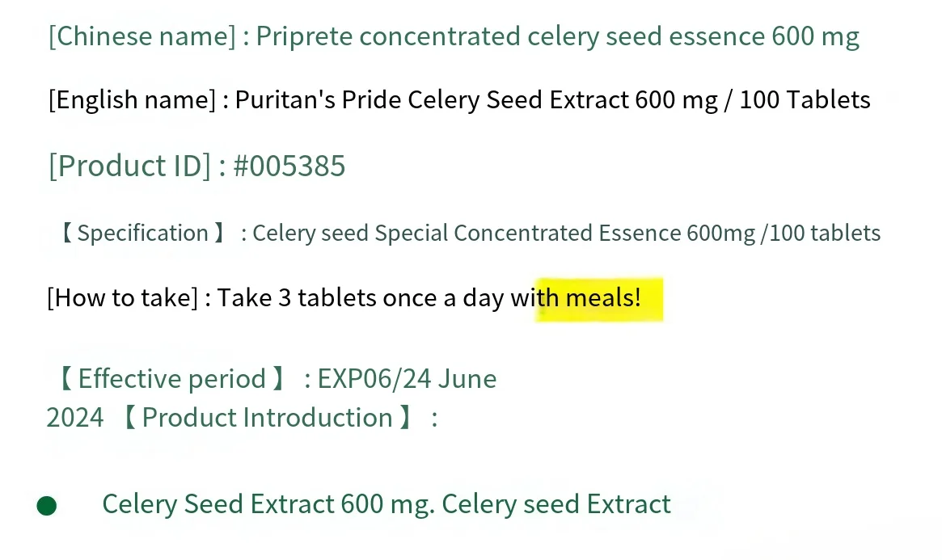Click 'Celery Seed Extract 600 mg.' bullet text

point(268,504)
